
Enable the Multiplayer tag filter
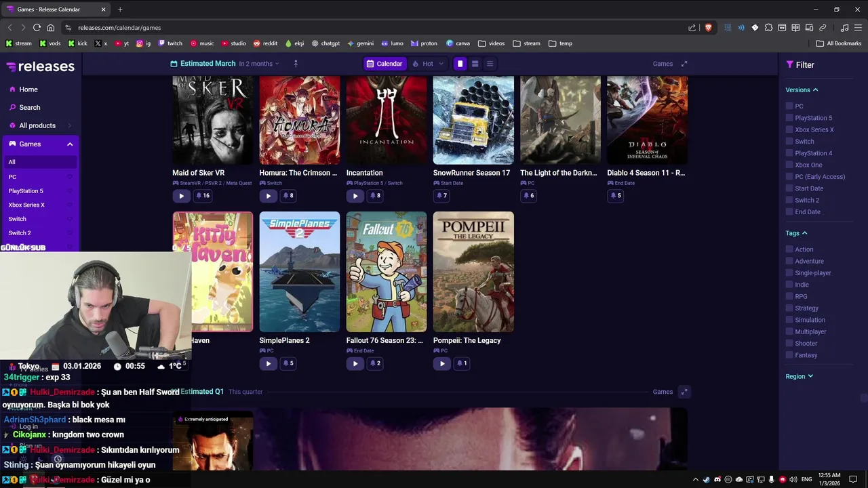click(789, 331)
